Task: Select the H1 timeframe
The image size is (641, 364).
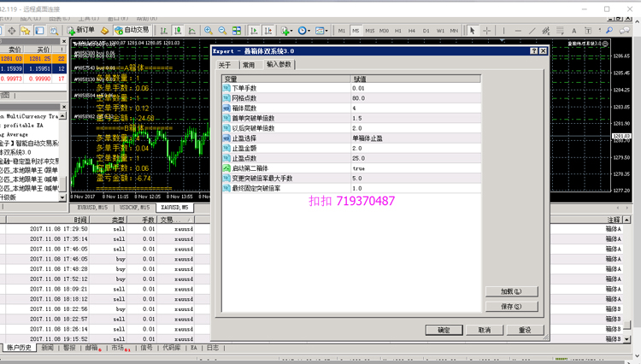Action: pyautogui.click(x=397, y=31)
